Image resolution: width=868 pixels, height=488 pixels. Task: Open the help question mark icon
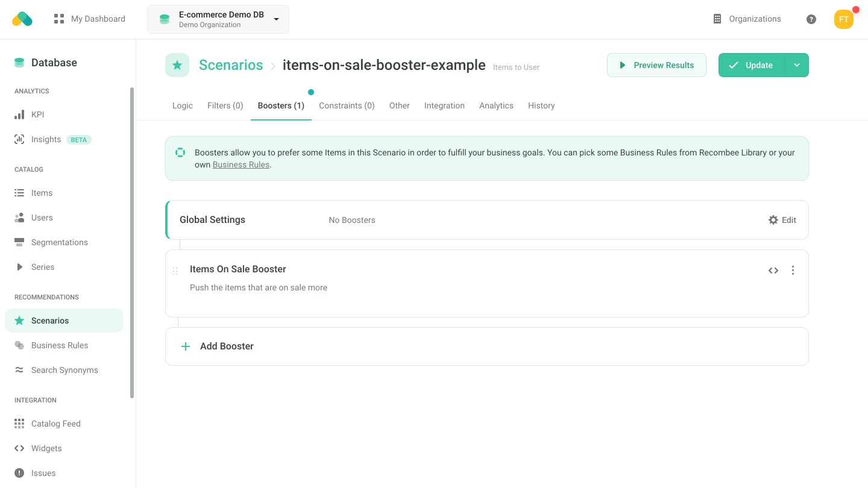pos(811,19)
